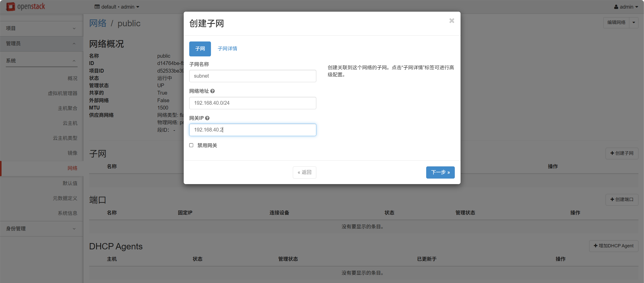
Task: Click the network address help icon
Action: point(212,91)
